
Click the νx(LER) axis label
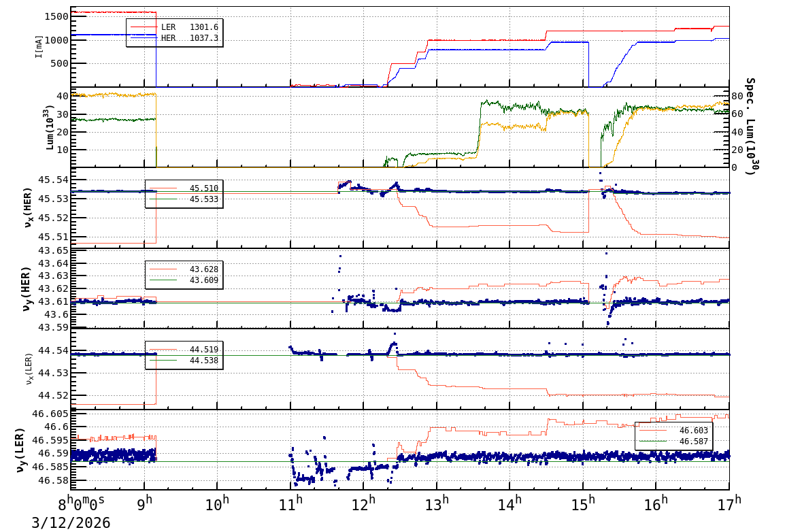(x=29, y=369)
